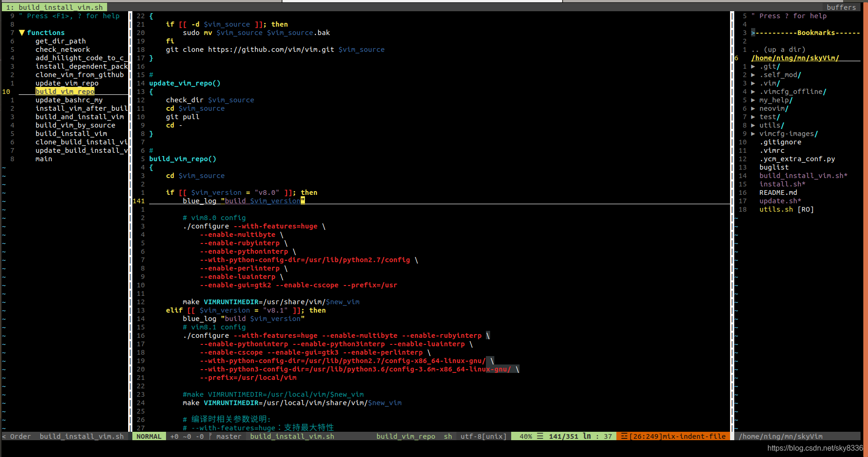Collapse the functions fold triangle in Tagbar
Viewport: 868px width, 457px height.
(22, 33)
